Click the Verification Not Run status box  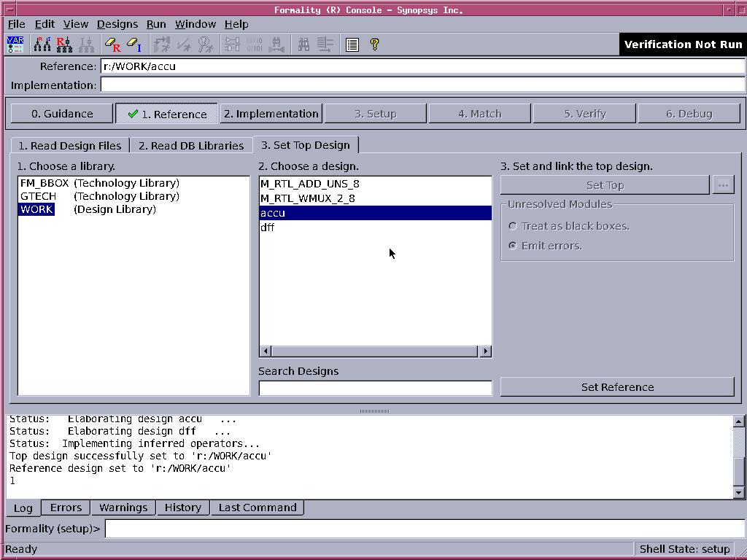(683, 44)
